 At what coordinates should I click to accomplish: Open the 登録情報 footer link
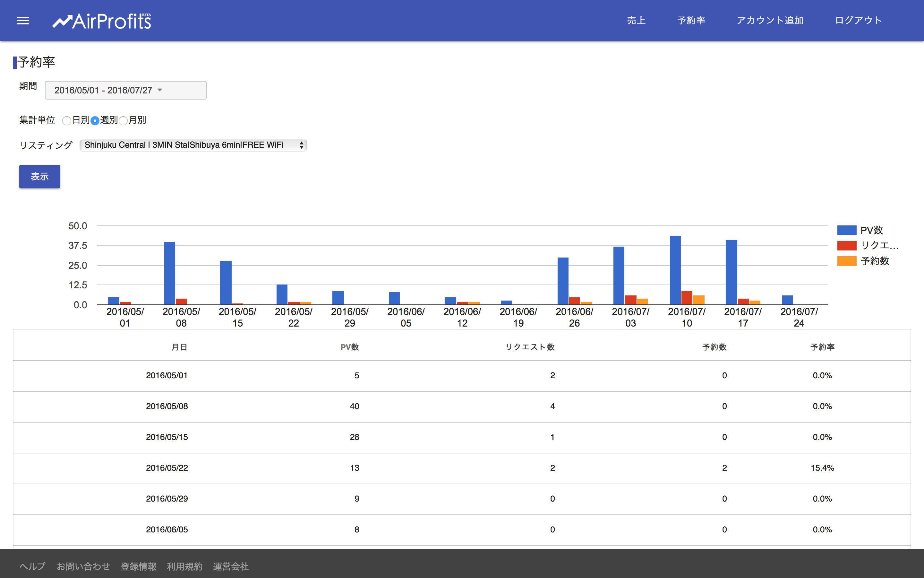pos(139,566)
